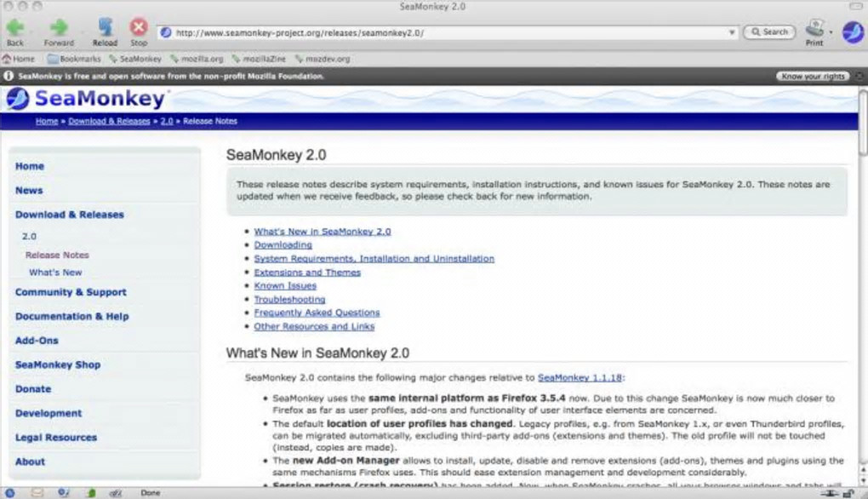Click the Forward arrow button
868x499 pixels.
[59, 32]
